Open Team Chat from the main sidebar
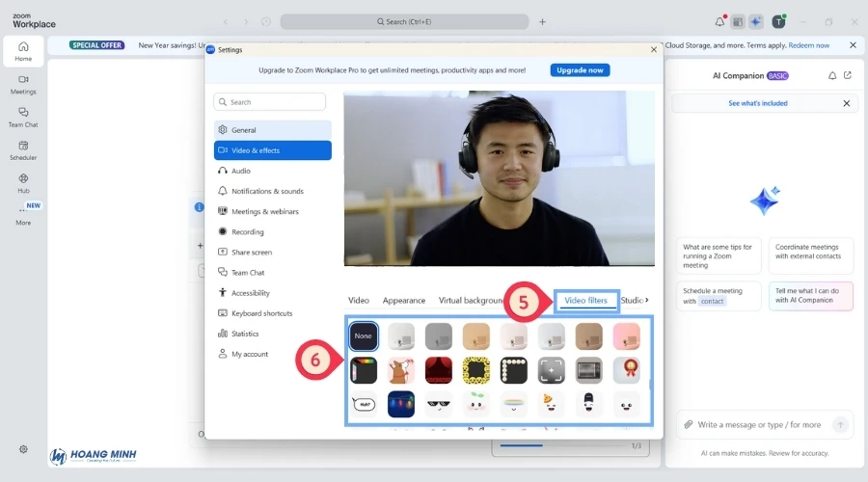The height and width of the screenshot is (482, 868). [23, 116]
